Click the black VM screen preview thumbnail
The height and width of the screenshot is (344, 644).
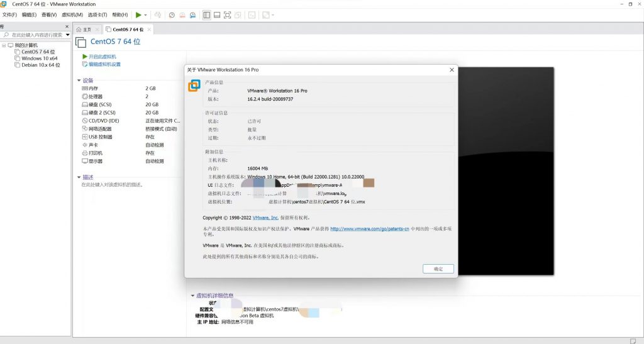point(506,171)
